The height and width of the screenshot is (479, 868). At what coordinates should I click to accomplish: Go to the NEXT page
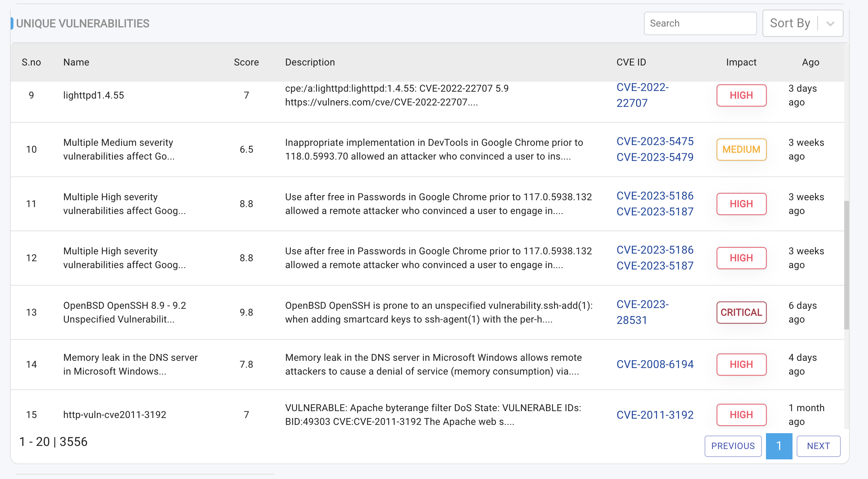tap(818, 446)
